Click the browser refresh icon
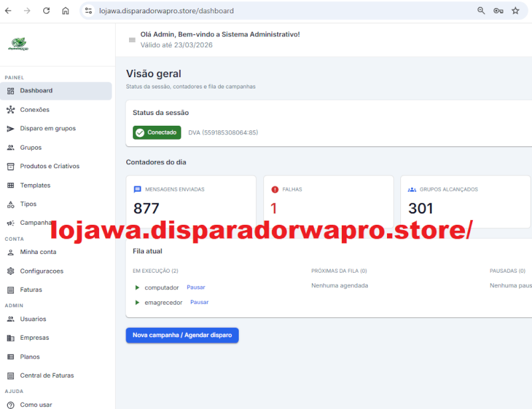Viewport: 532px width, 409px height. pyautogui.click(x=45, y=11)
